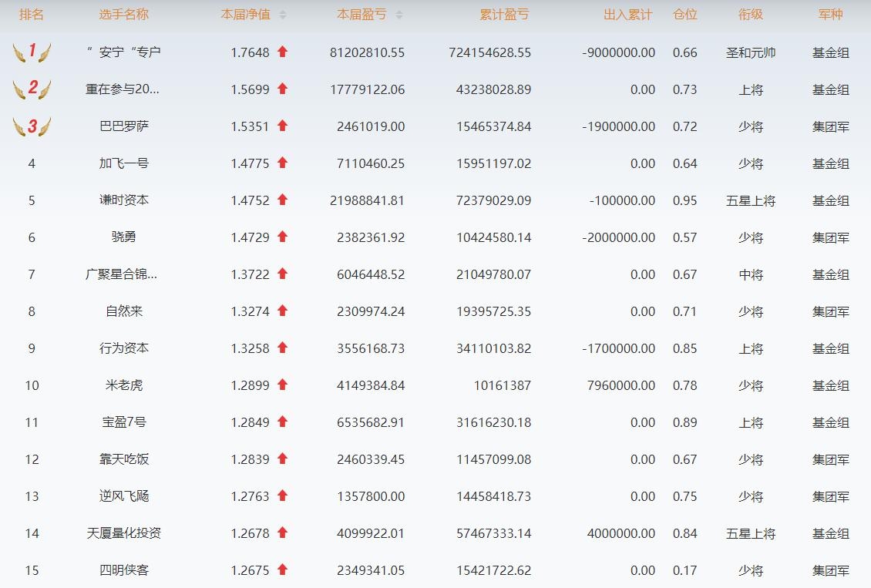Click red up arrow next to 1.4752

point(282,200)
